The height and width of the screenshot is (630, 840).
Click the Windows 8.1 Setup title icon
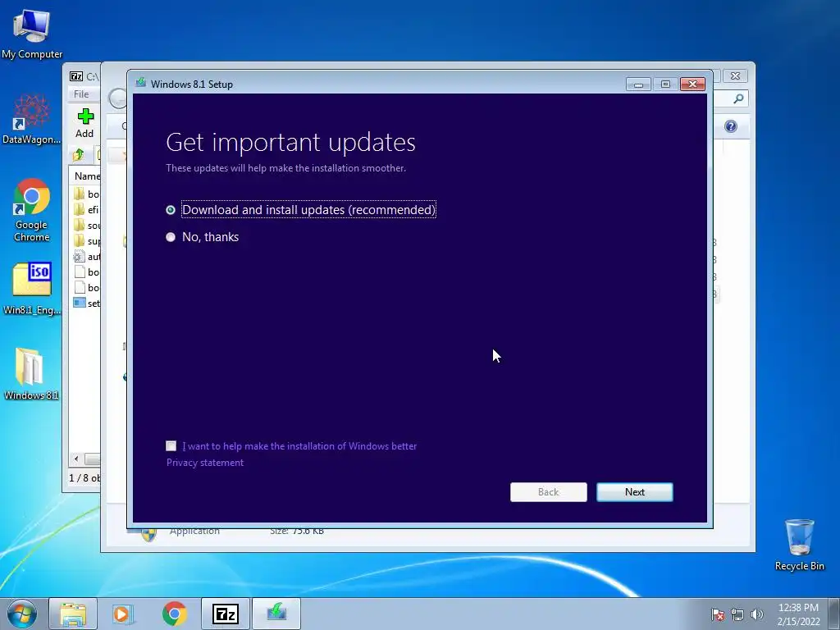pyautogui.click(x=141, y=83)
